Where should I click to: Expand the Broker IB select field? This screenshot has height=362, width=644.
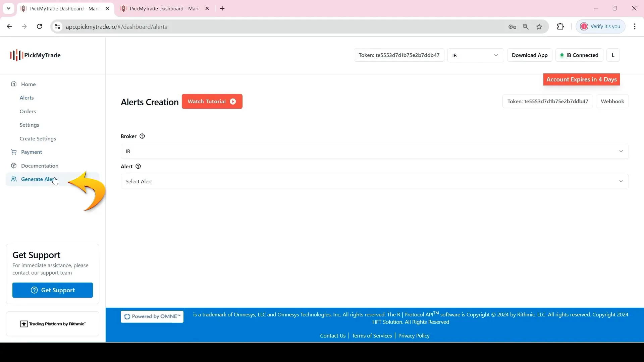[x=375, y=152]
